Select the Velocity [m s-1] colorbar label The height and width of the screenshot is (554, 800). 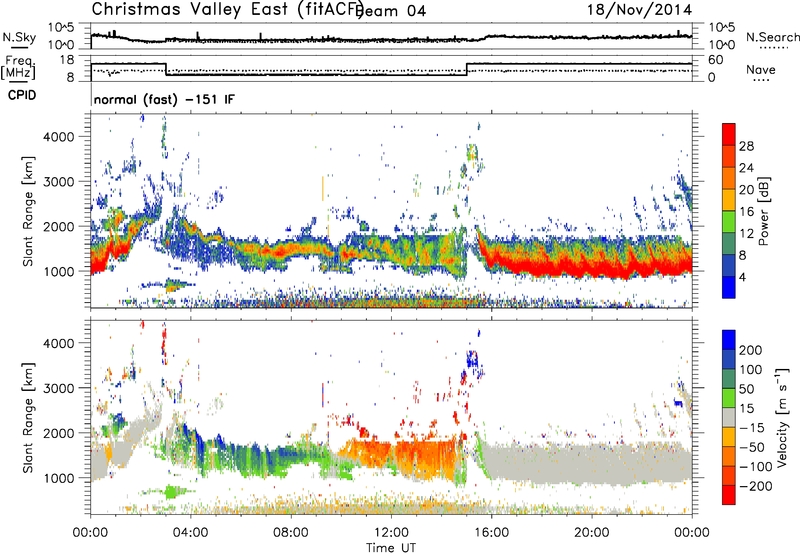pyautogui.click(x=781, y=417)
